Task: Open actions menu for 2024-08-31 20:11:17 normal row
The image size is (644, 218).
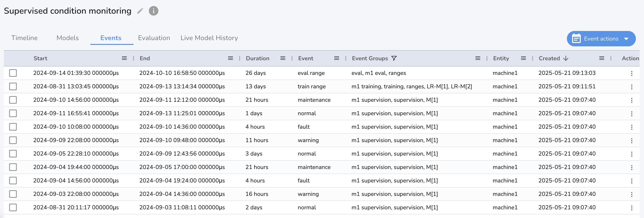Action: tap(632, 208)
